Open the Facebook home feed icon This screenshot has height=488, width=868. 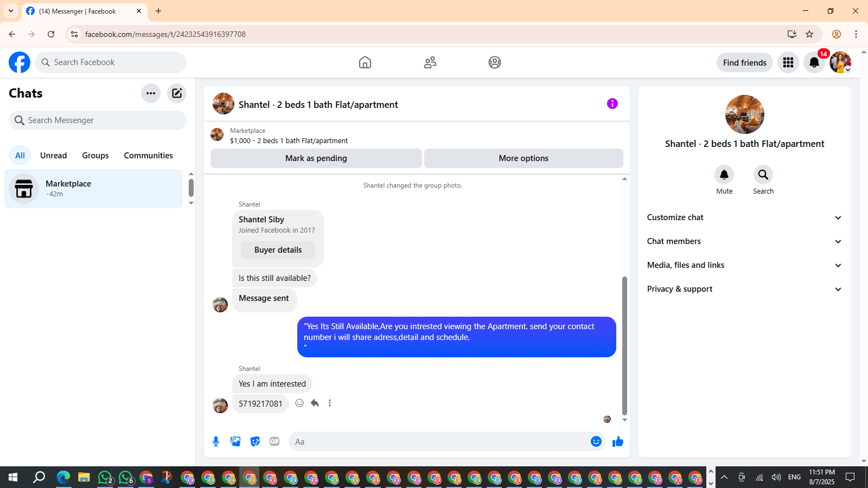[x=365, y=62]
